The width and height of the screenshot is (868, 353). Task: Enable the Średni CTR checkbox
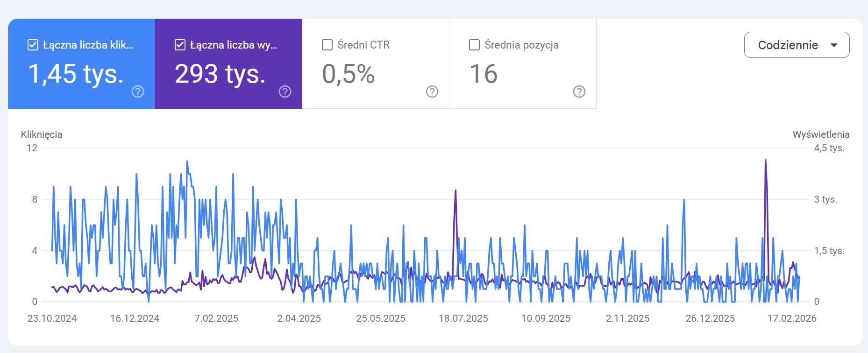tap(327, 45)
